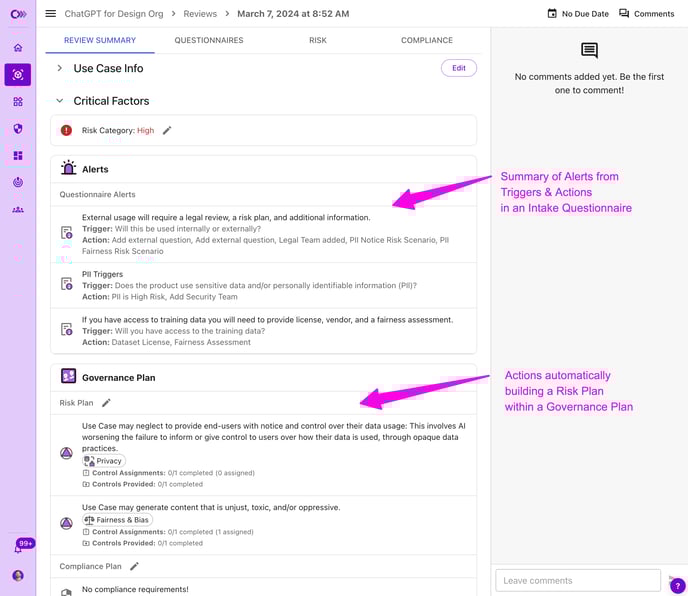This screenshot has width=688, height=596.
Task: Click the 'High' risk category value
Action: [145, 130]
